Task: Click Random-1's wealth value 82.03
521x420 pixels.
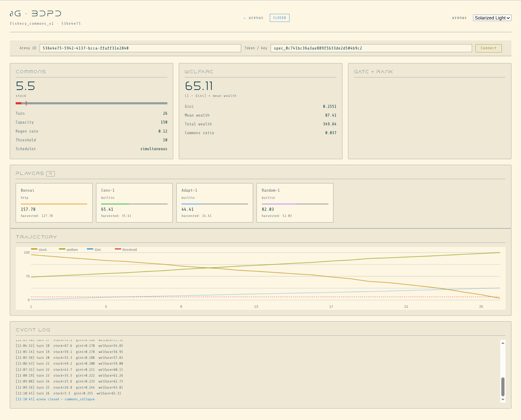Action: click(x=268, y=209)
